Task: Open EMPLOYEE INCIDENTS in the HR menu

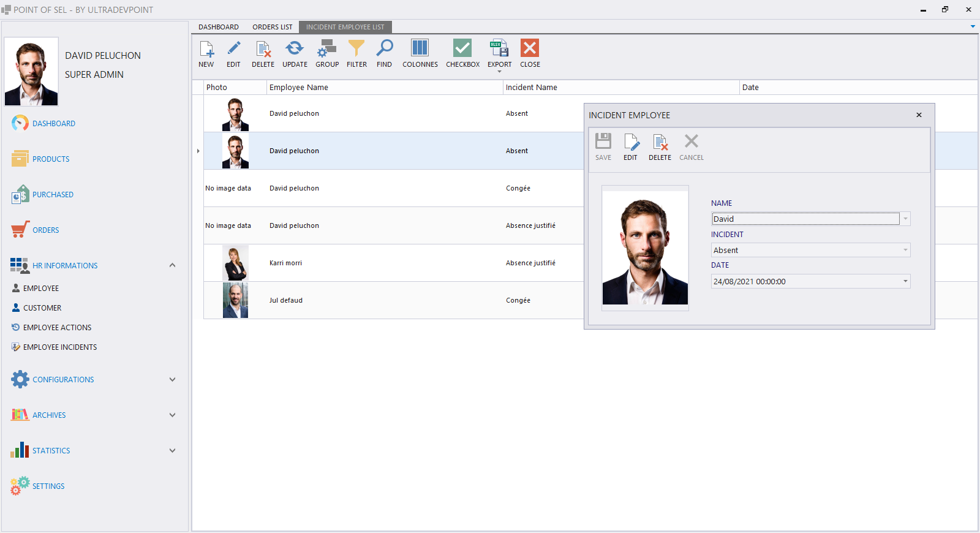Action: (x=60, y=347)
